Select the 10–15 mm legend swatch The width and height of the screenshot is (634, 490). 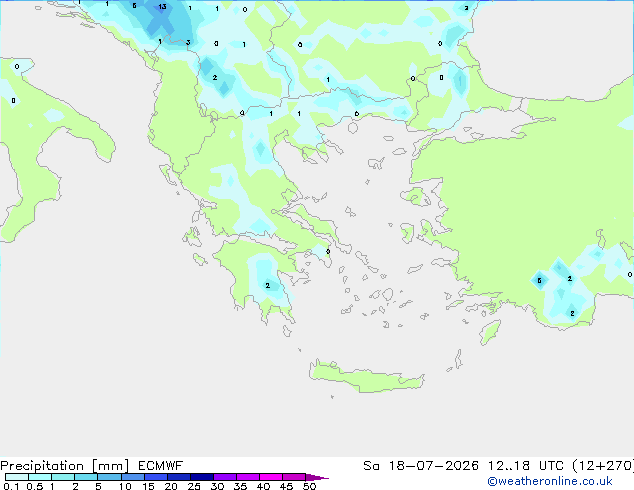[x=133, y=477]
